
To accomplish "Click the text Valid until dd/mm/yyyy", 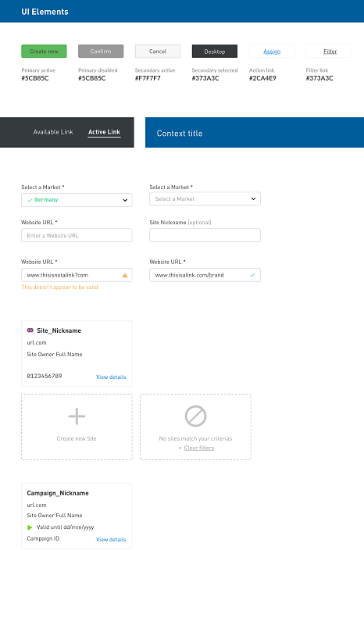I will (66, 527).
